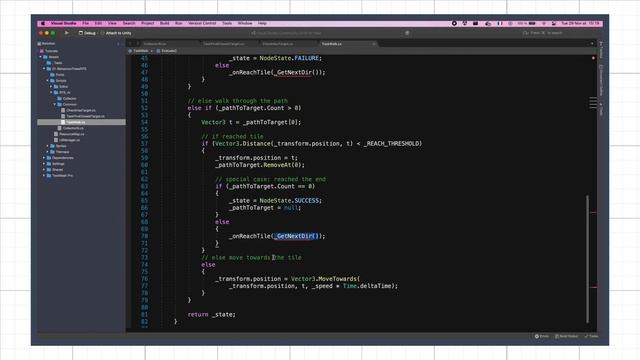Click the editor vertical scrollbar thumb

pyautogui.click(x=588, y=259)
